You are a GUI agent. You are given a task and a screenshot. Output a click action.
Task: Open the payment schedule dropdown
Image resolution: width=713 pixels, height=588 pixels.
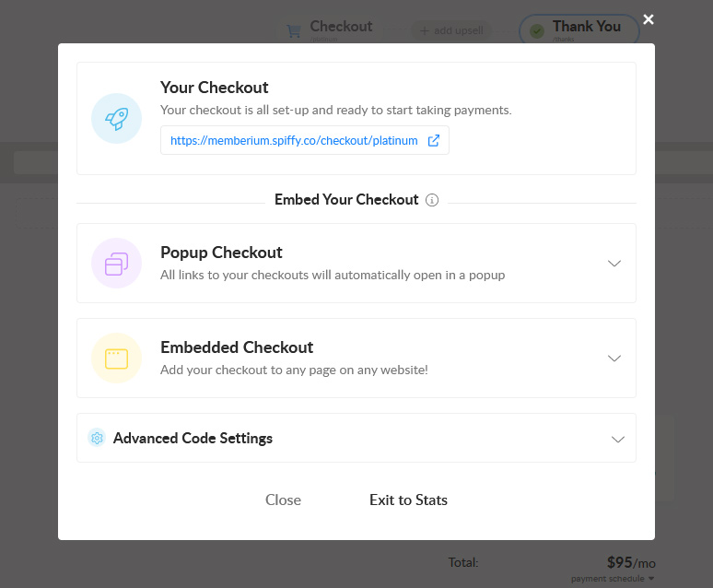(613, 579)
